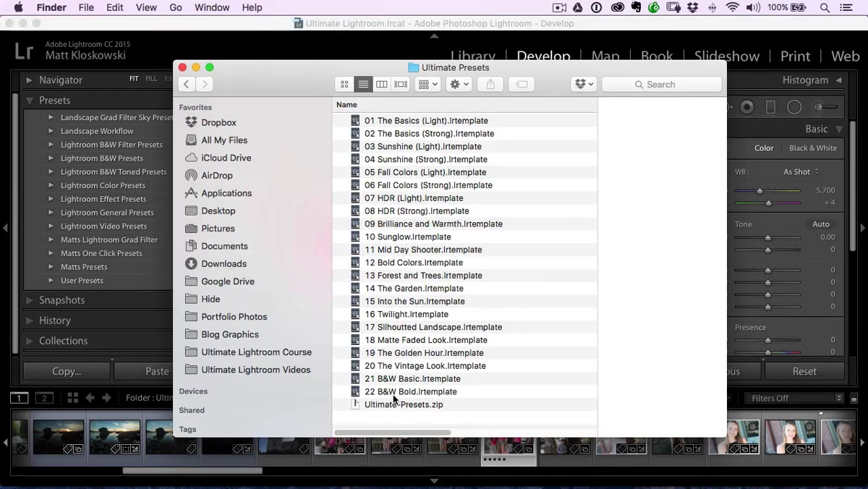Switch to Lightroom Web module

845,56
